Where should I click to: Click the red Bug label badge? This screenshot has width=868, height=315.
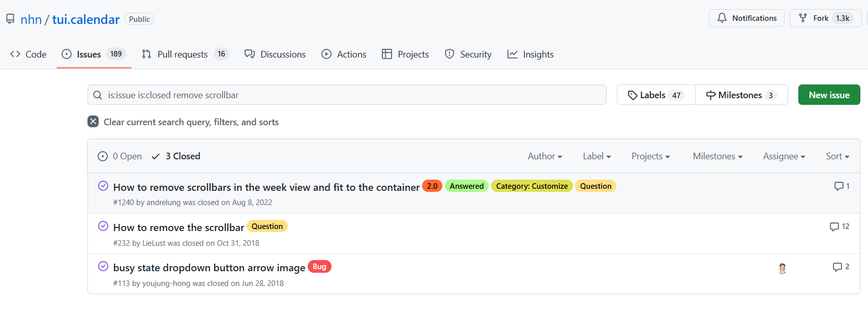point(319,267)
